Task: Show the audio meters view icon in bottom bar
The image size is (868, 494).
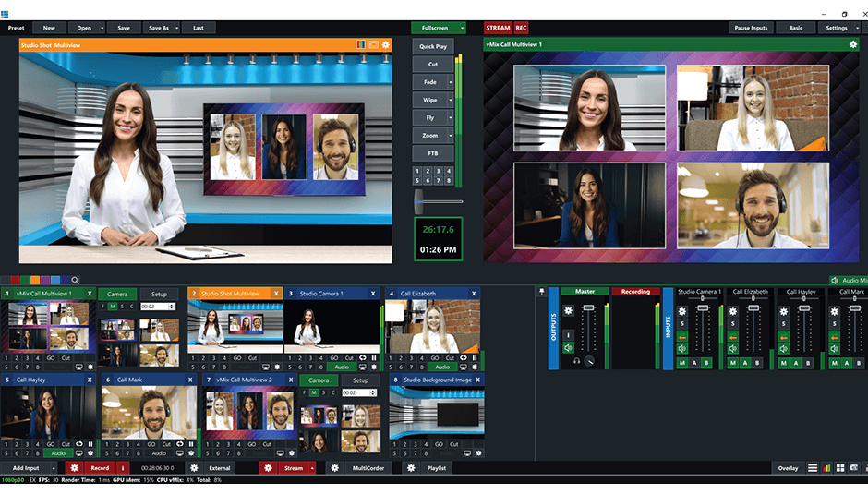Action: pos(826,468)
